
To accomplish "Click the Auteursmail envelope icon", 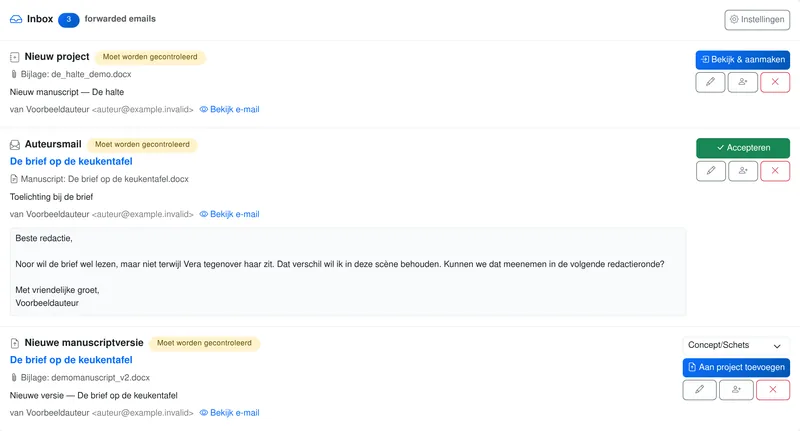I will [x=15, y=145].
